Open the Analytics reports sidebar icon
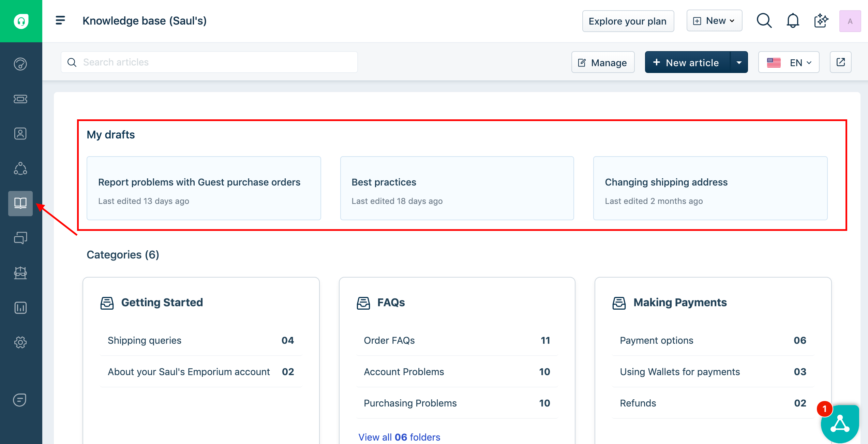Screen dimensions: 868x444 point(20,308)
